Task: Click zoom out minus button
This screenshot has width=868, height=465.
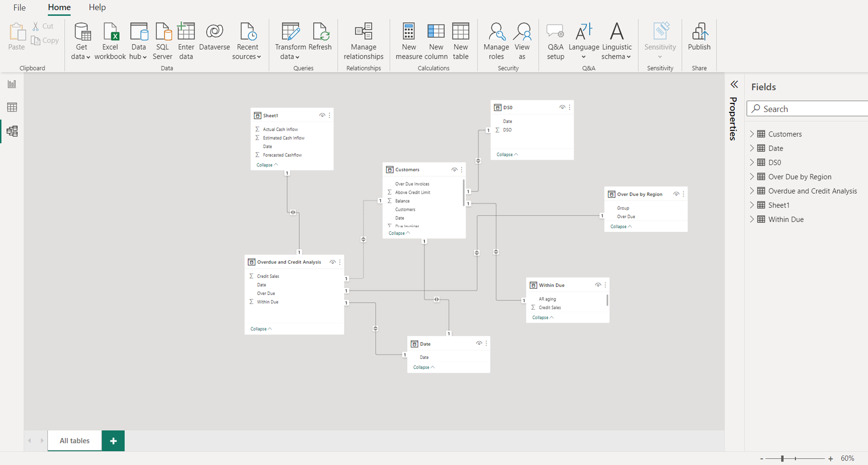Action: pyautogui.click(x=762, y=459)
